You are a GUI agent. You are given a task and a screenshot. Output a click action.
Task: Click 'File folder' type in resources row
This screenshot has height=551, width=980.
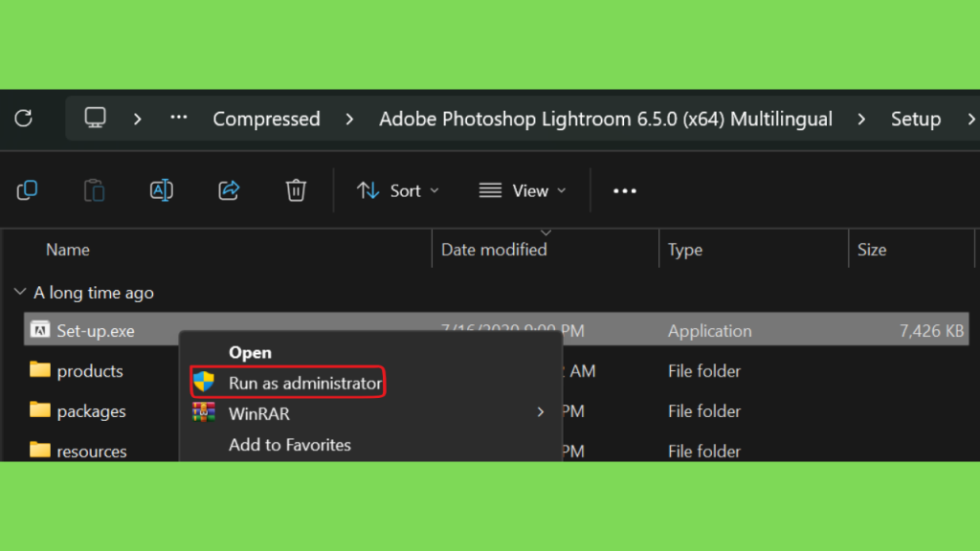pos(703,452)
